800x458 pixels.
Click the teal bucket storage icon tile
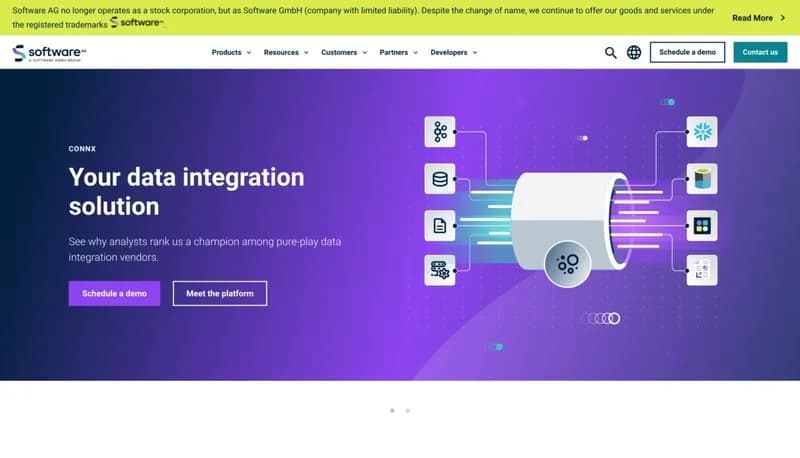[702, 179]
